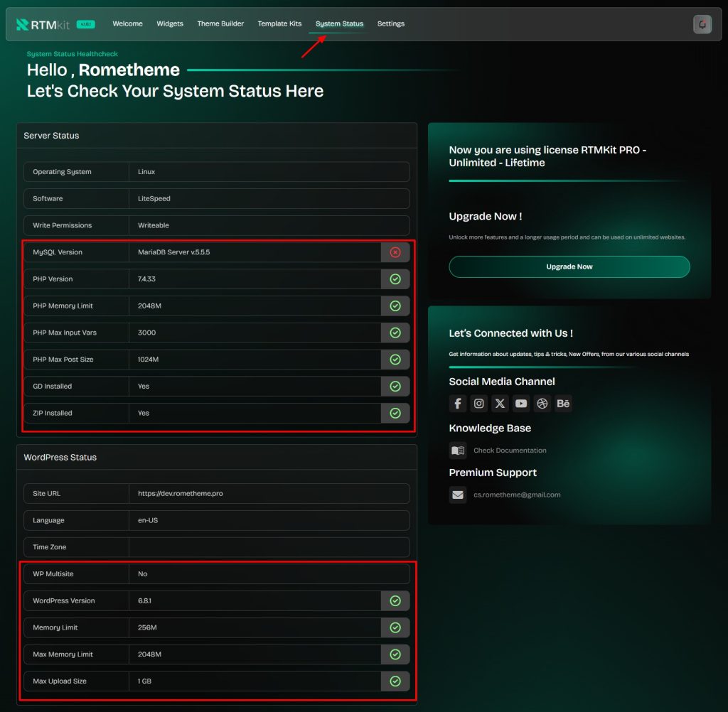Viewport: 728px width, 712px height.
Task: Click the Max Memory Limit check icon
Action: click(x=395, y=654)
